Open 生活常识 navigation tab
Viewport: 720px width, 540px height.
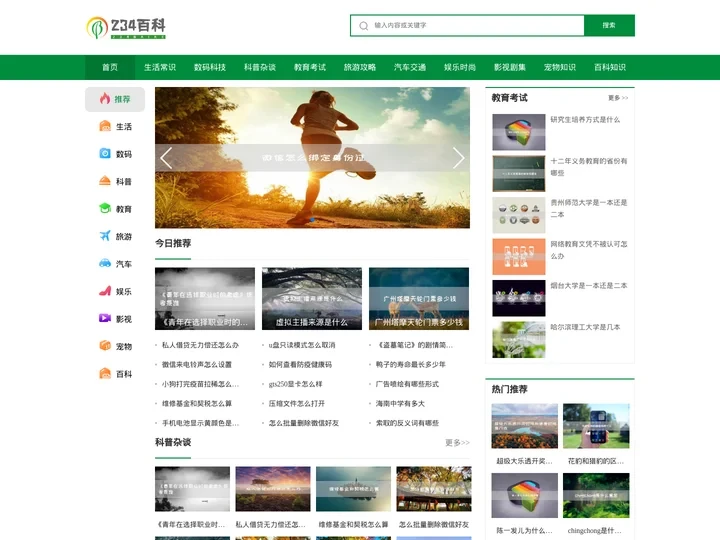[160, 68]
